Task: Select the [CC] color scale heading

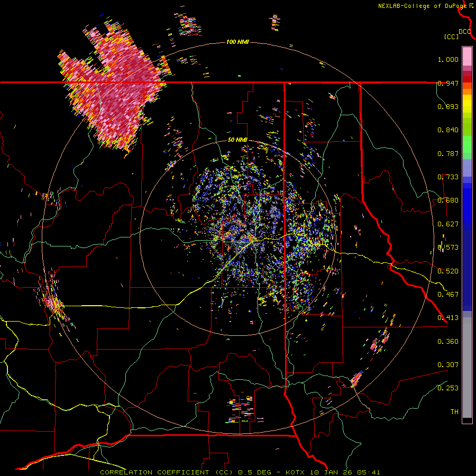Action: [451, 36]
